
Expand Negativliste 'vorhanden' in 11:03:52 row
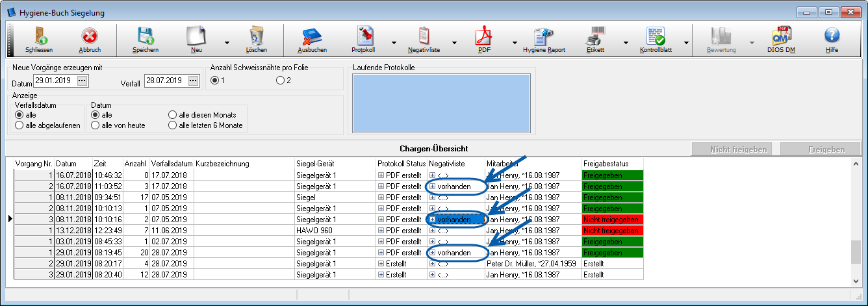[x=432, y=186]
